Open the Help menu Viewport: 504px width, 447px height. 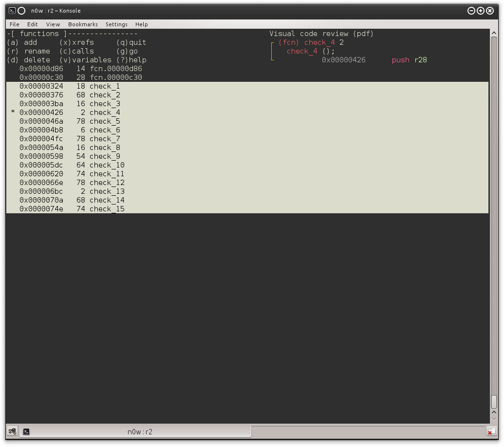tap(142, 24)
